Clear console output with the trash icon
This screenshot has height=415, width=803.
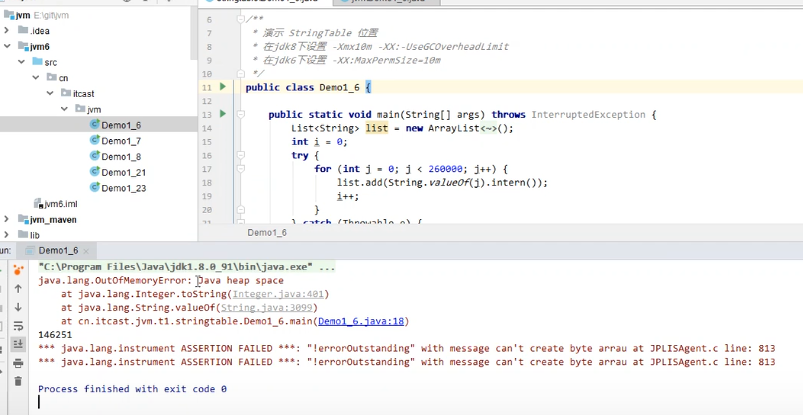pyautogui.click(x=18, y=381)
